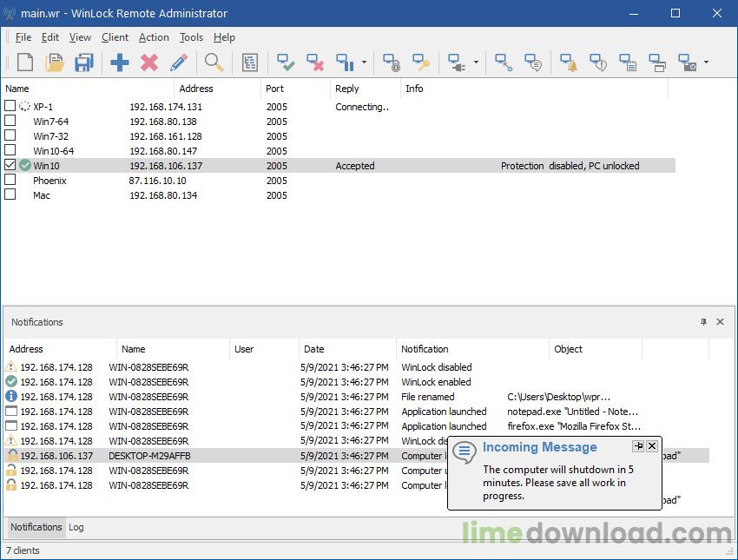Sort clients by Port column header
The image size is (738, 560).
(x=295, y=89)
